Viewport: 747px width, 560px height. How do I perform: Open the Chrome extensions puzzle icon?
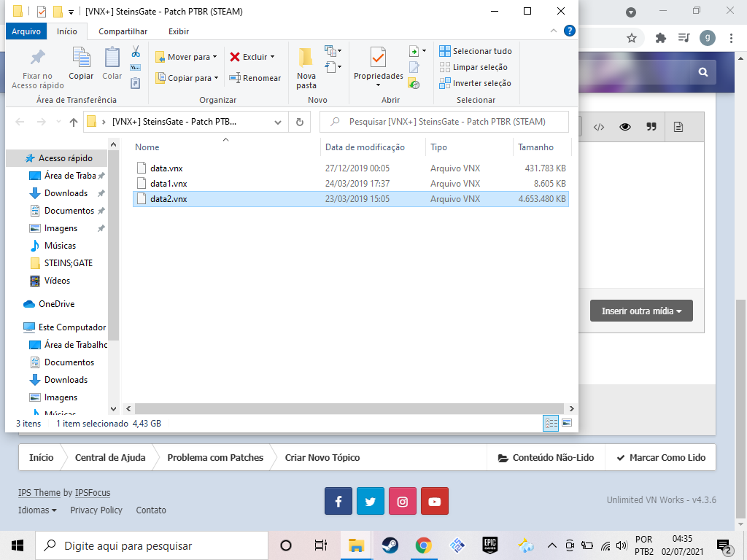660,38
